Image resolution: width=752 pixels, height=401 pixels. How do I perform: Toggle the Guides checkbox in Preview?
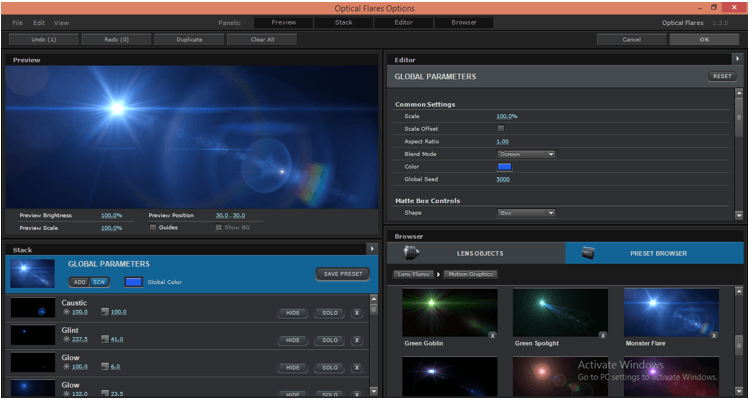coord(152,227)
